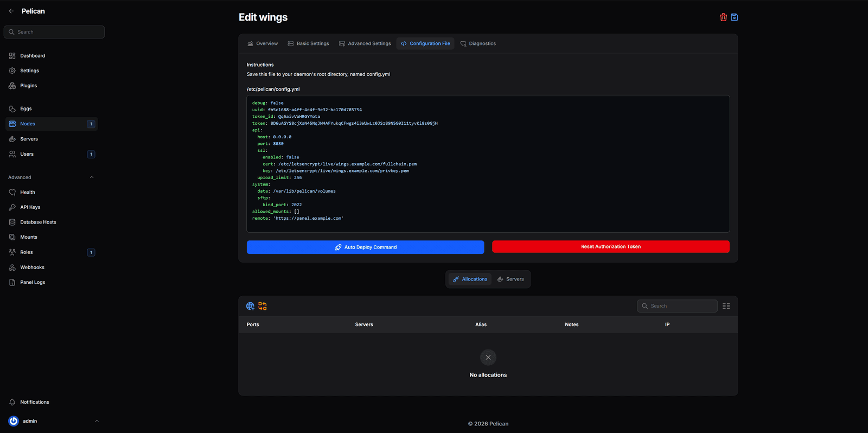The image size is (868, 433).
Task: Click the 'allowed_mounts: []' config line
Action: [276, 212]
